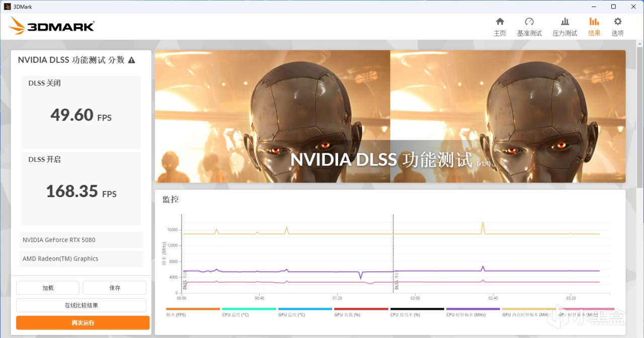The image size is (644, 338).
Task: Click the 3DMark title bar app icon
Action: click(7, 7)
